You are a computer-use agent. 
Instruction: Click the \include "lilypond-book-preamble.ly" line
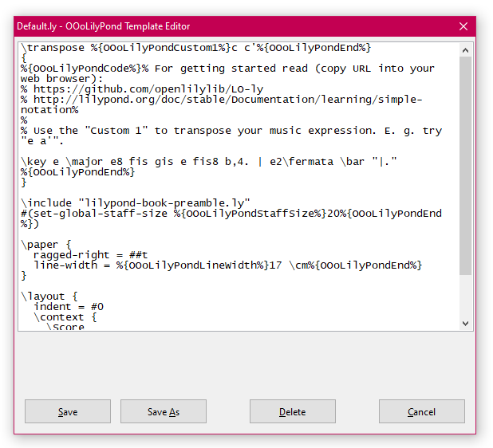pyautogui.click(x=136, y=203)
